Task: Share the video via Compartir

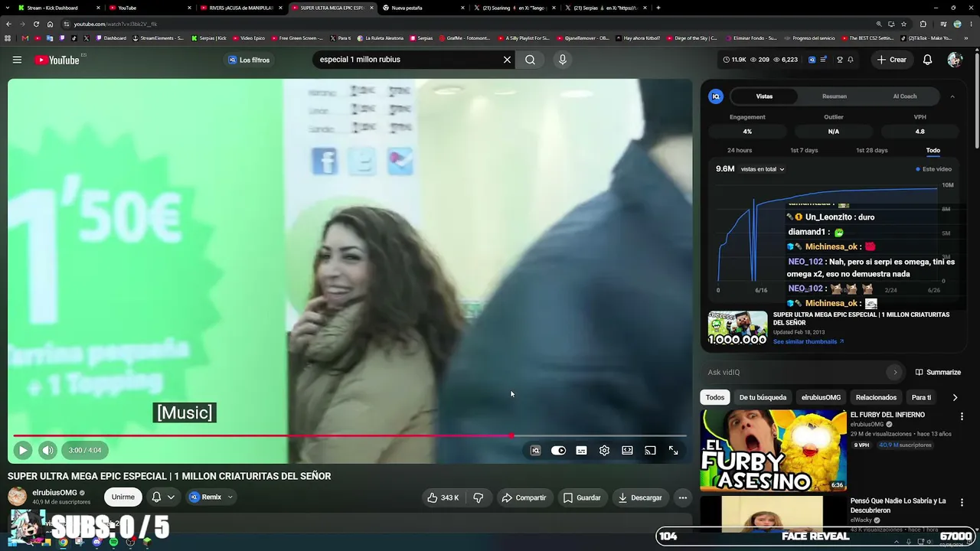Action: [524, 497]
